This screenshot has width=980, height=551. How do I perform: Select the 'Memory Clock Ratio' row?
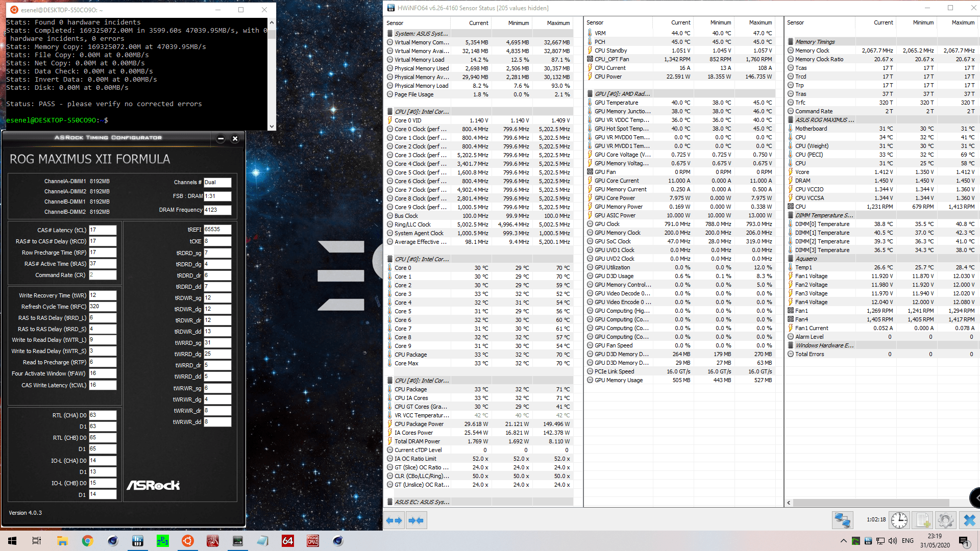tap(881, 59)
